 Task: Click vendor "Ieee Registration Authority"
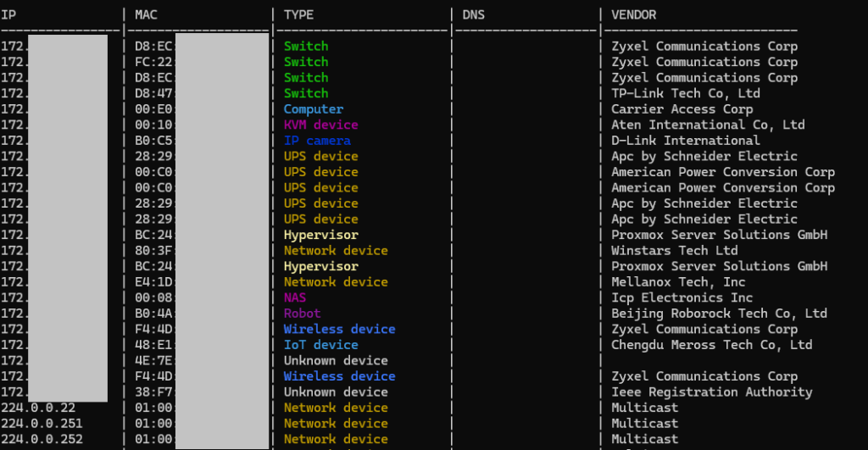(711, 392)
